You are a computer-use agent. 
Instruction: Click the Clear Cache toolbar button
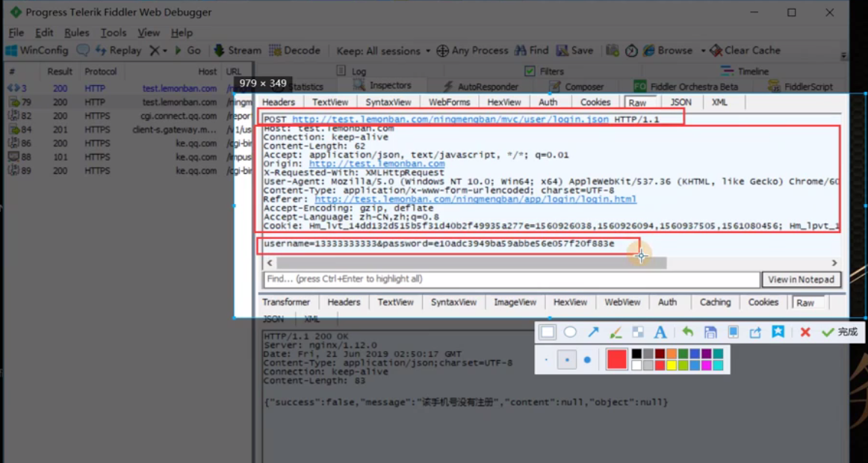coord(745,50)
